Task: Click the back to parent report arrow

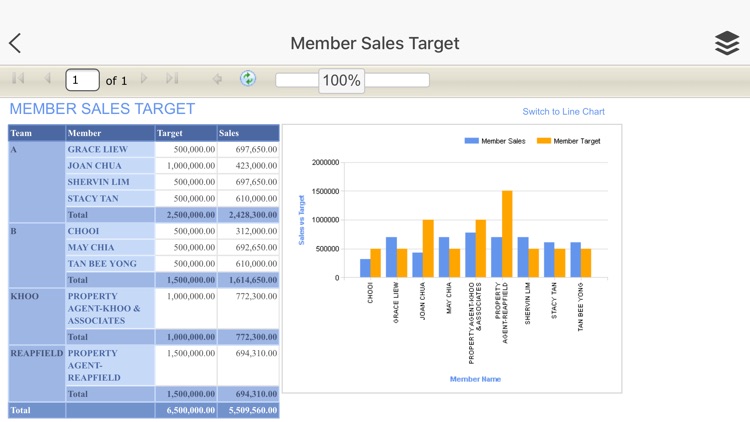Action: pyautogui.click(x=217, y=79)
